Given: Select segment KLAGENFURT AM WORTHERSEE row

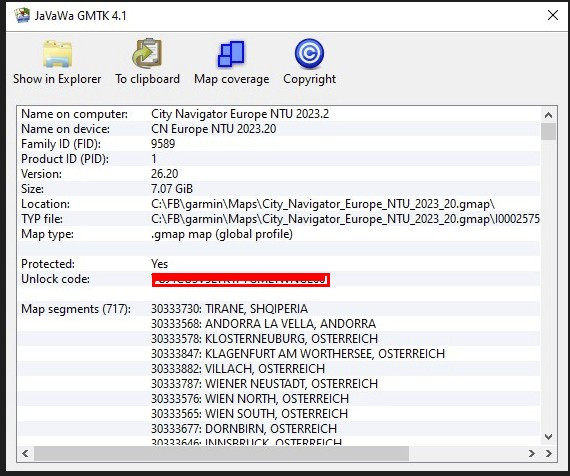Looking at the screenshot, I should click(298, 354).
